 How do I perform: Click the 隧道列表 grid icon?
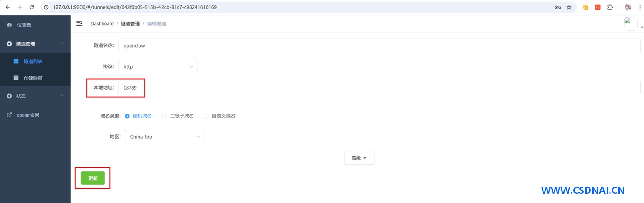(x=16, y=61)
